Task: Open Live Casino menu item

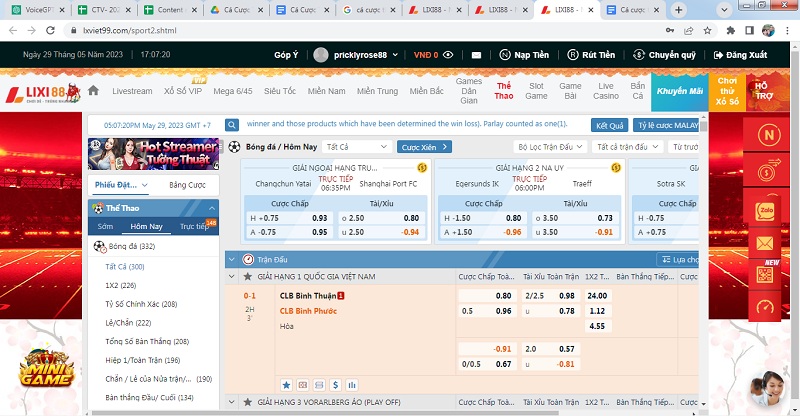Action: coord(606,91)
